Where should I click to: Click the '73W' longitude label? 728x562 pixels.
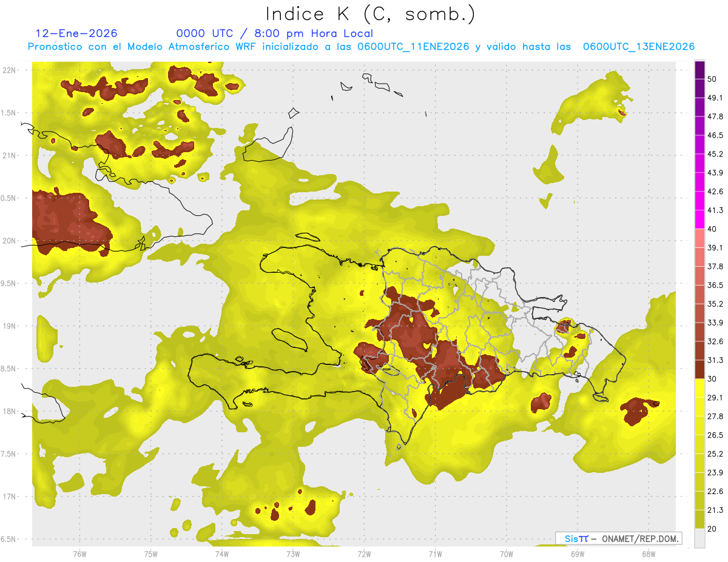click(x=293, y=554)
